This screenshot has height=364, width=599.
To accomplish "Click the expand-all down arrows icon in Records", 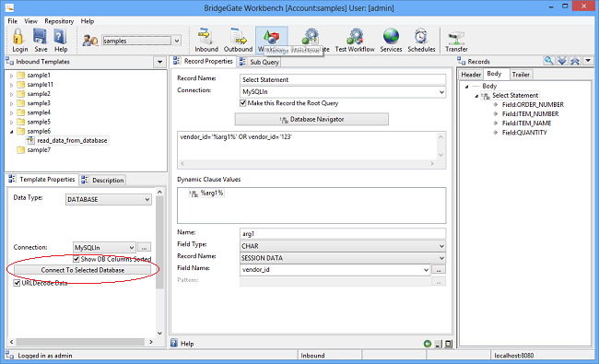I will pos(562,61).
